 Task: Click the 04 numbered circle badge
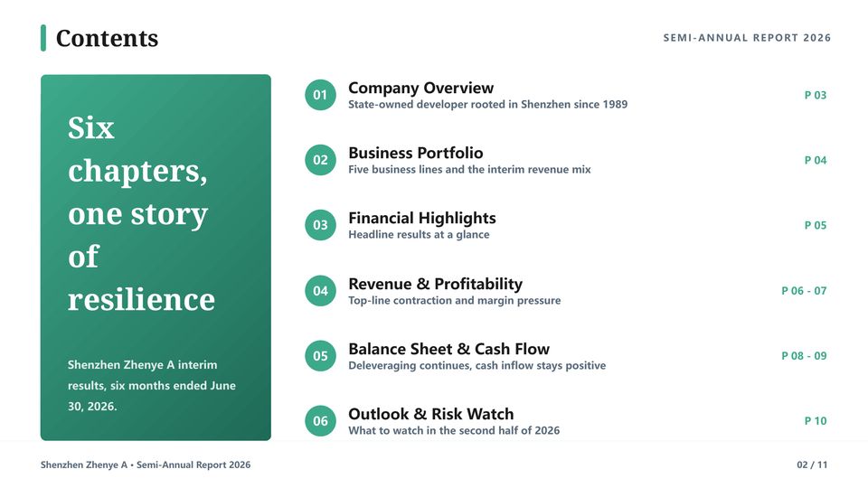click(x=320, y=291)
